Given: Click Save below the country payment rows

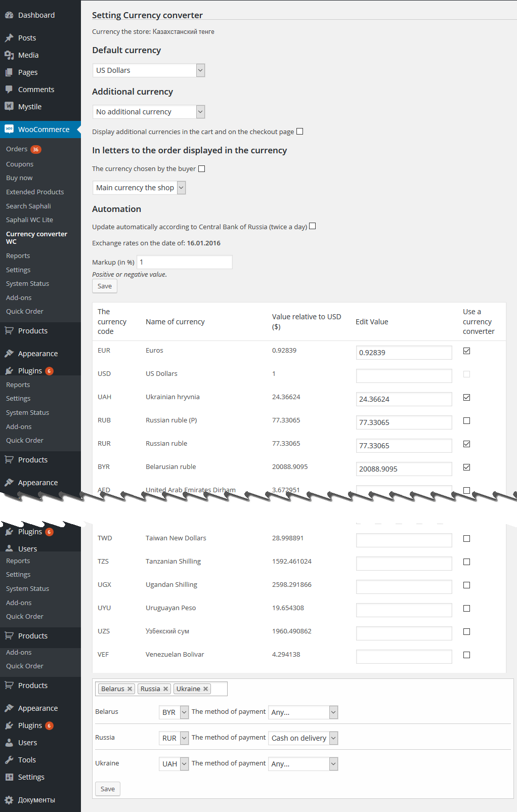Looking at the screenshot, I should coord(108,789).
